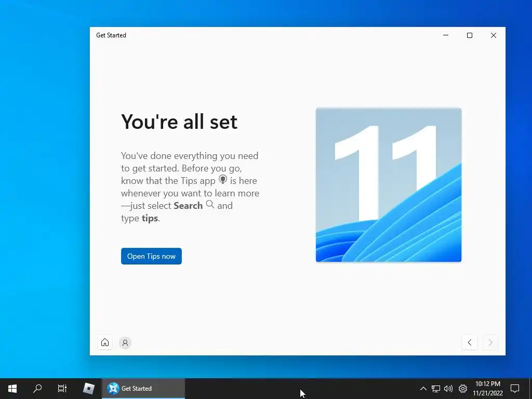Maximize the Get Started window

pos(470,35)
